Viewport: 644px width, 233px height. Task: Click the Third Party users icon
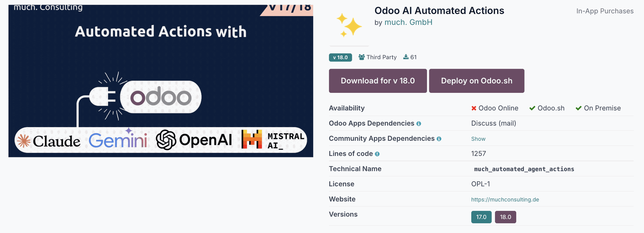tap(362, 57)
